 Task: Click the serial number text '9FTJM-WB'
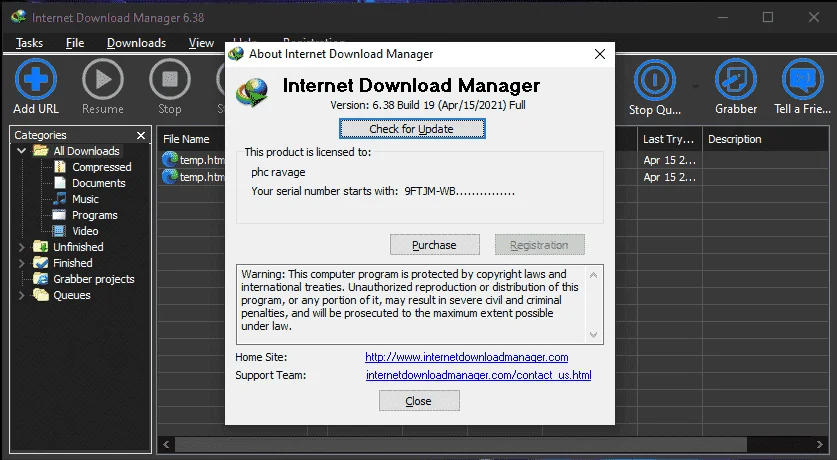tap(430, 191)
